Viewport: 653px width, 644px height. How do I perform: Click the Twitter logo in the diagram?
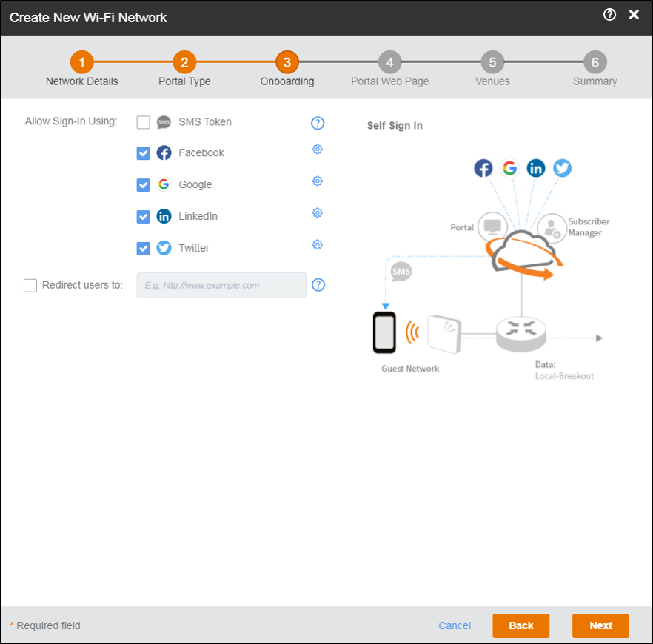[x=563, y=168]
